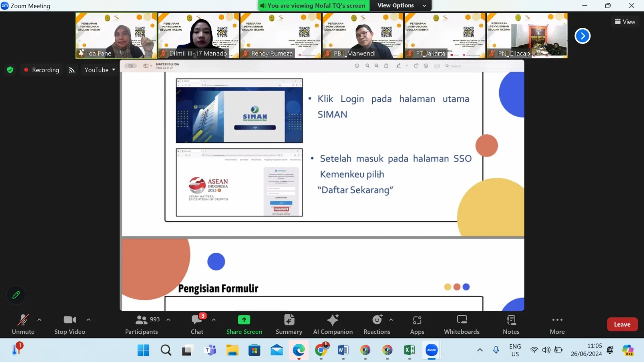Open Reactions menu
644x362 pixels.
(x=377, y=324)
